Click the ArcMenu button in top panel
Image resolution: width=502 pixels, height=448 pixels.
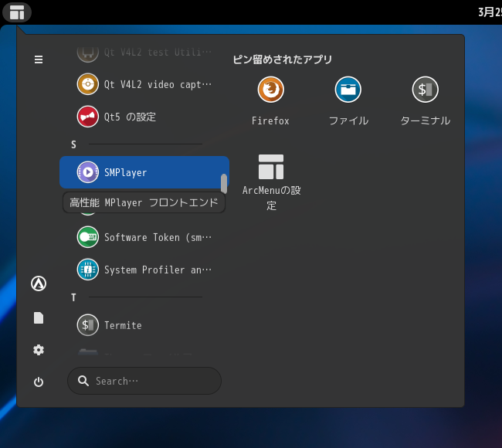[17, 12]
